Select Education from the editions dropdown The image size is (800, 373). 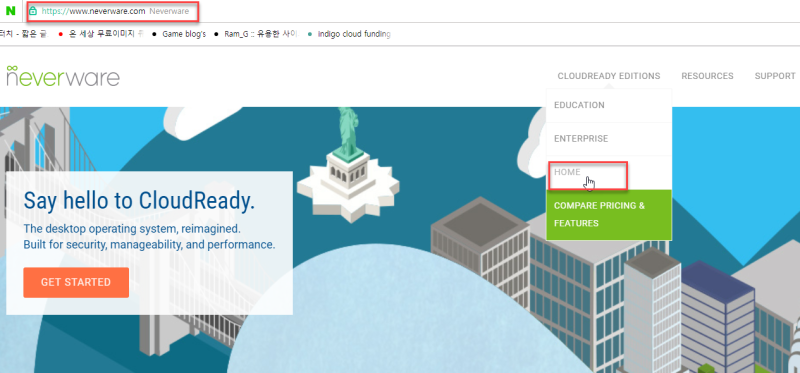(x=609, y=105)
